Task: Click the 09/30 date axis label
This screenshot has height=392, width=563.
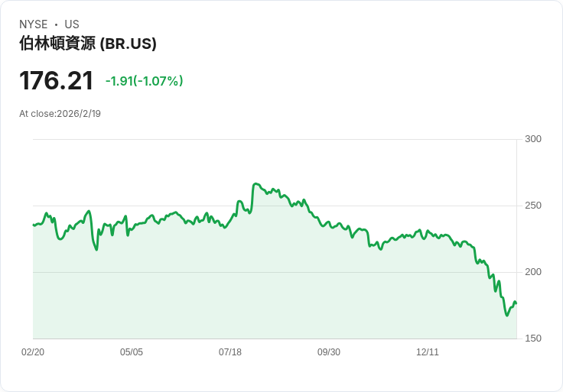Action: [x=329, y=352]
